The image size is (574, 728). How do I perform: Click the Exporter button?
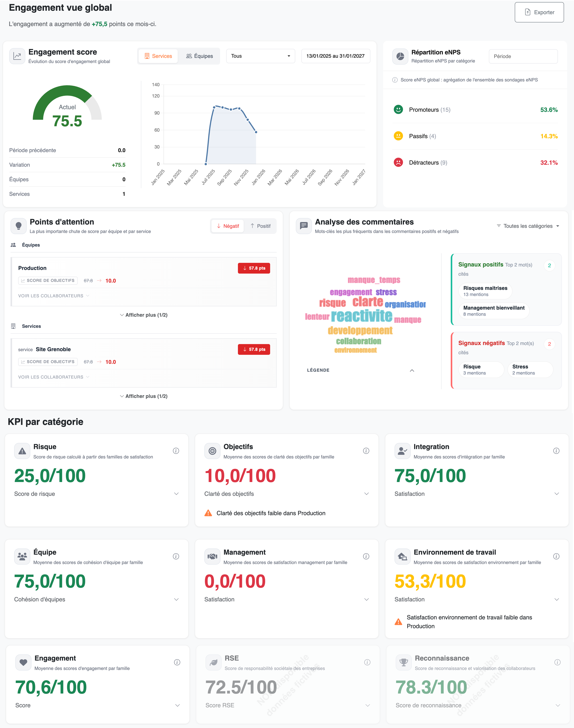pos(539,12)
